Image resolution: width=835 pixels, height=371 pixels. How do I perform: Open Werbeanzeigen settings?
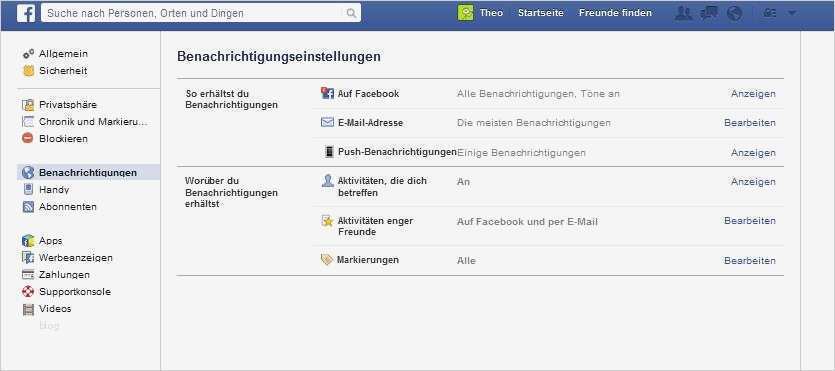click(76, 258)
